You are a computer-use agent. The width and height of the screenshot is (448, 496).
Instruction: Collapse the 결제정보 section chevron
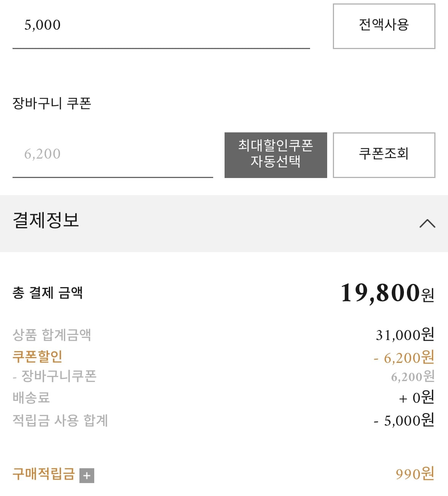(427, 223)
